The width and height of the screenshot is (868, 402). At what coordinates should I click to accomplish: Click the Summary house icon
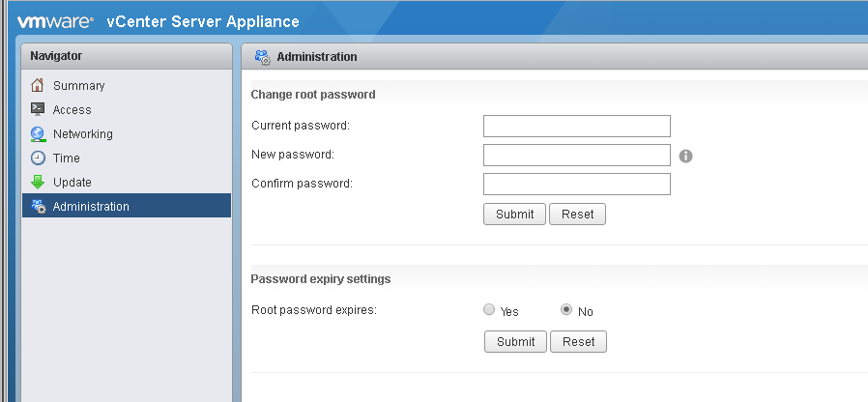(x=37, y=85)
